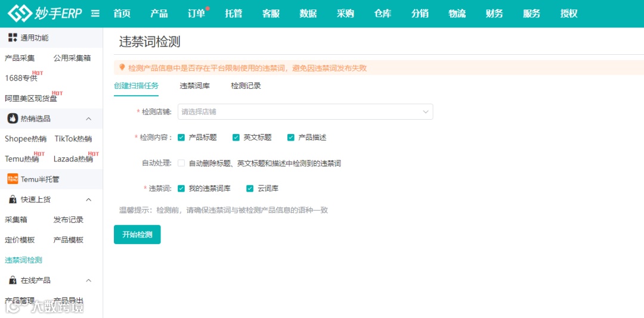Open 1688专供 in sidebar

tap(21, 77)
